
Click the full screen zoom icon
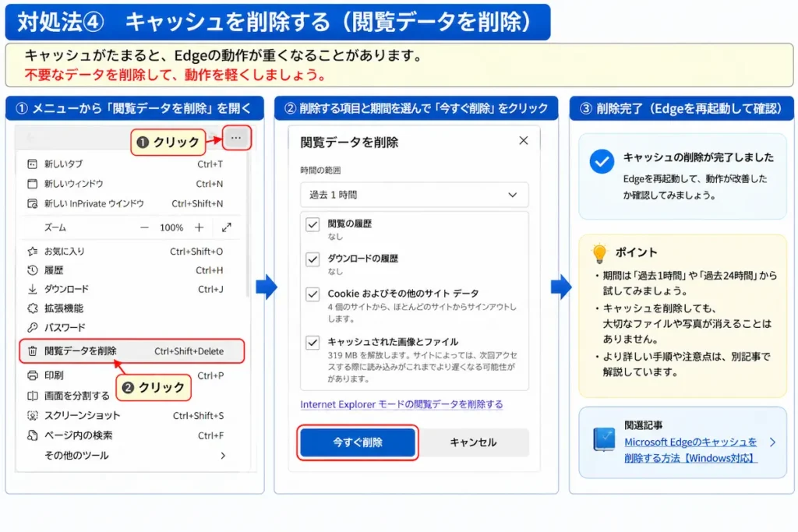pos(227,227)
